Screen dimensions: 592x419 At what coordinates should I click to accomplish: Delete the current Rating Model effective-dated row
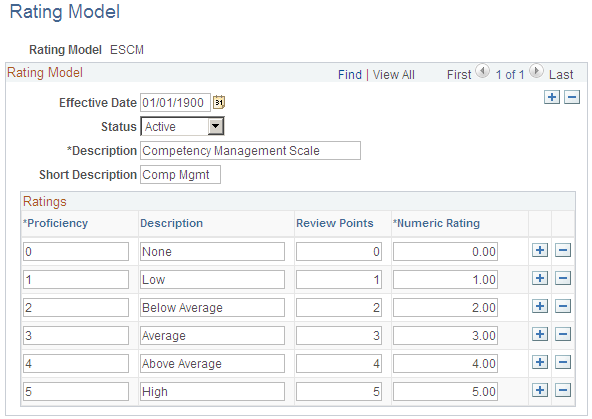tap(572, 97)
